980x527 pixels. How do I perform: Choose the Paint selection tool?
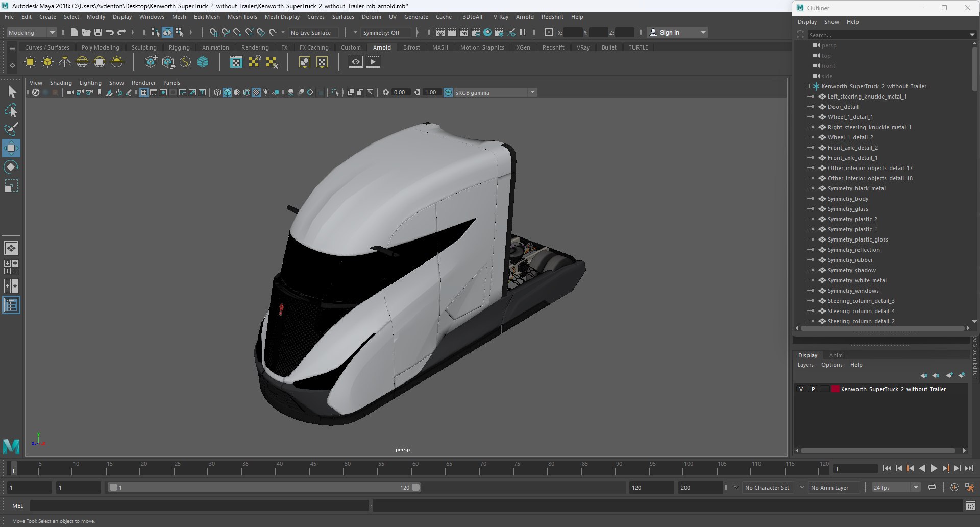[11, 129]
